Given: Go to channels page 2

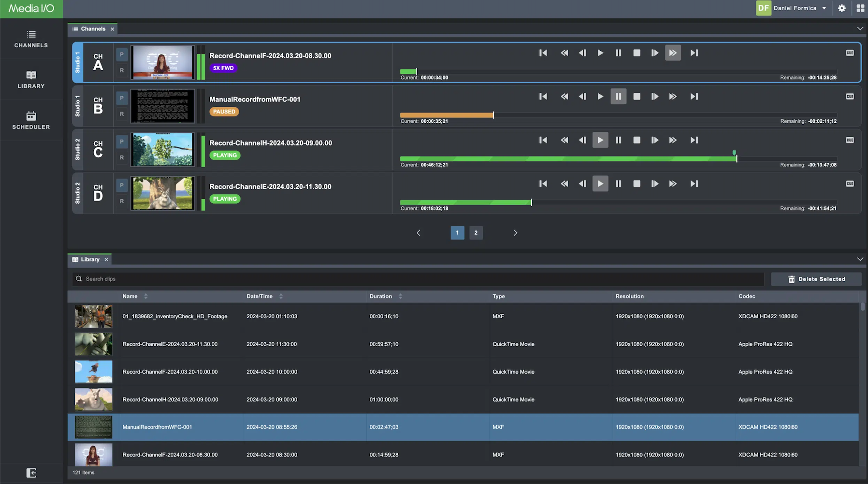Looking at the screenshot, I should tap(476, 233).
